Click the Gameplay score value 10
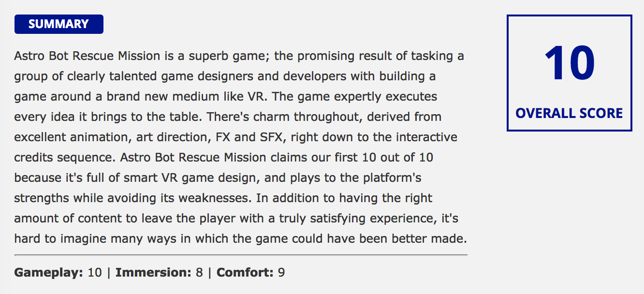Image resolution: width=644 pixels, height=294 pixels. tap(95, 273)
